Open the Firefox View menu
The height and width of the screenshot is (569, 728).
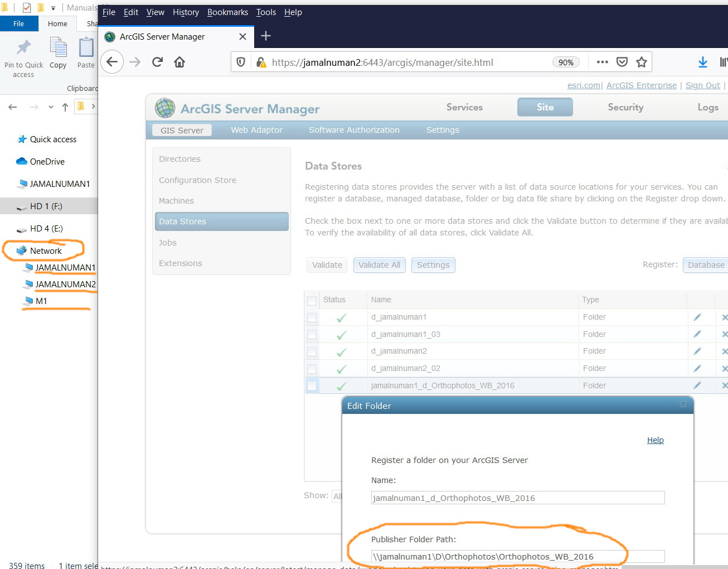[156, 12]
